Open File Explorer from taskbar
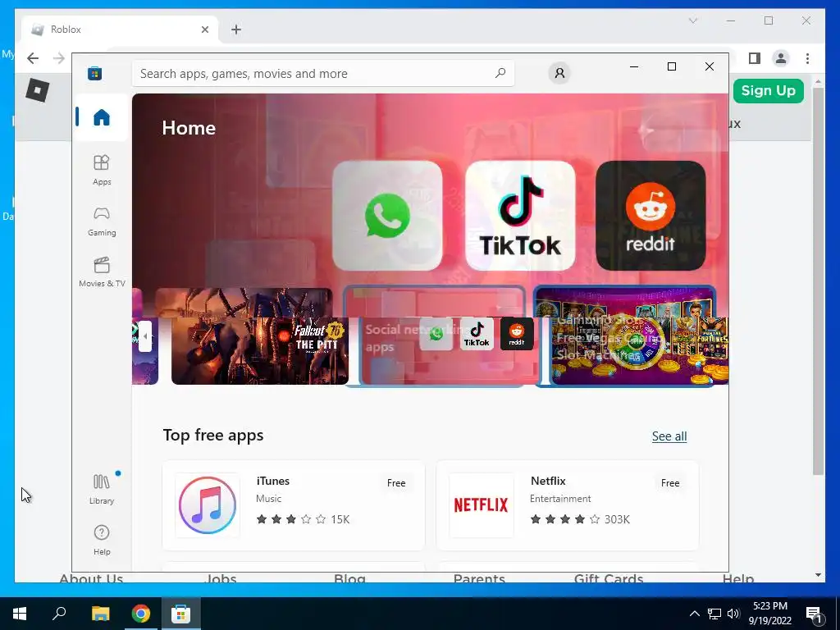The image size is (840, 630). pos(100,614)
